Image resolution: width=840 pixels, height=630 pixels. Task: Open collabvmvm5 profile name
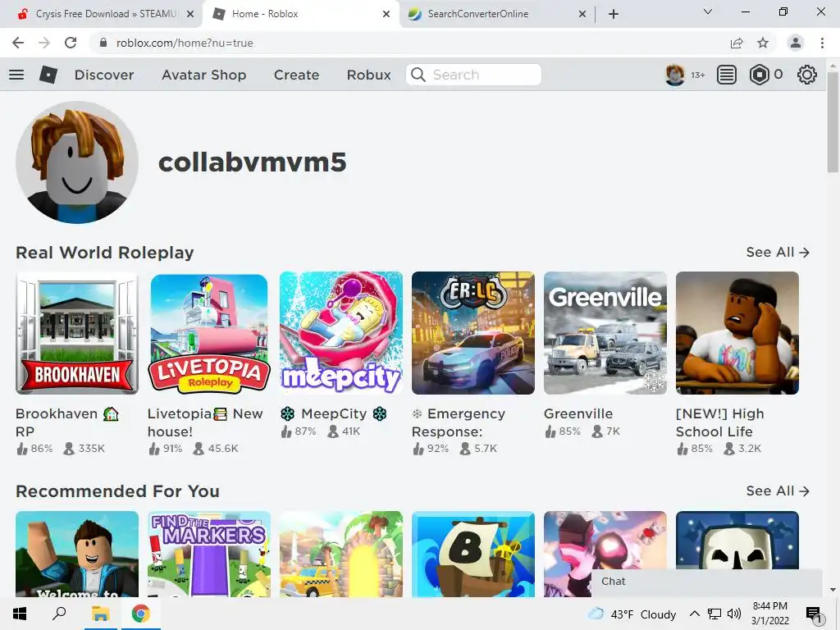click(253, 162)
